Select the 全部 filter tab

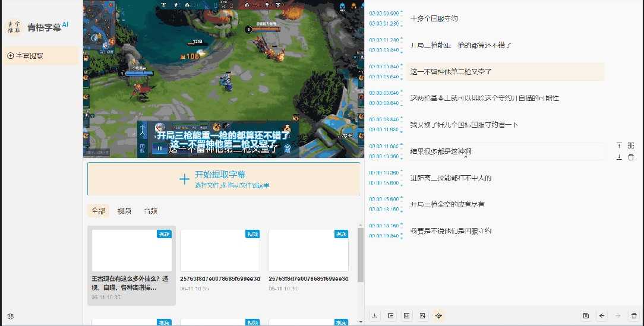(99, 211)
